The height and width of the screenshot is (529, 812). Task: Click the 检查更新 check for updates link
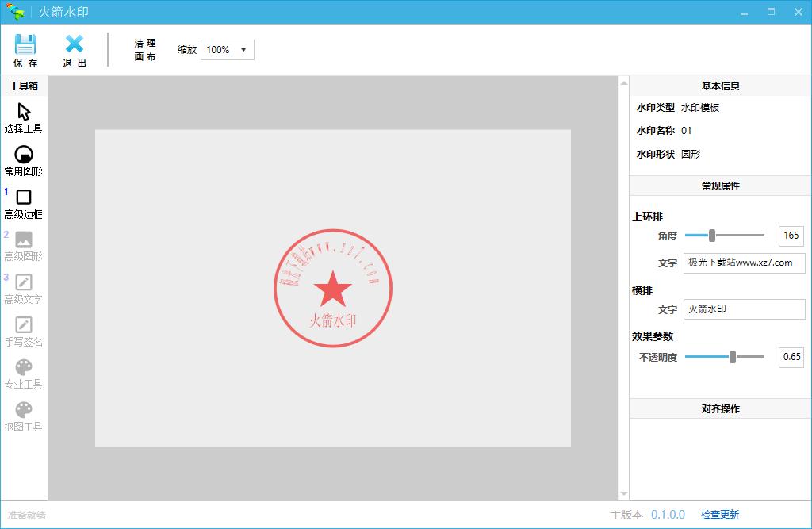pos(719,515)
